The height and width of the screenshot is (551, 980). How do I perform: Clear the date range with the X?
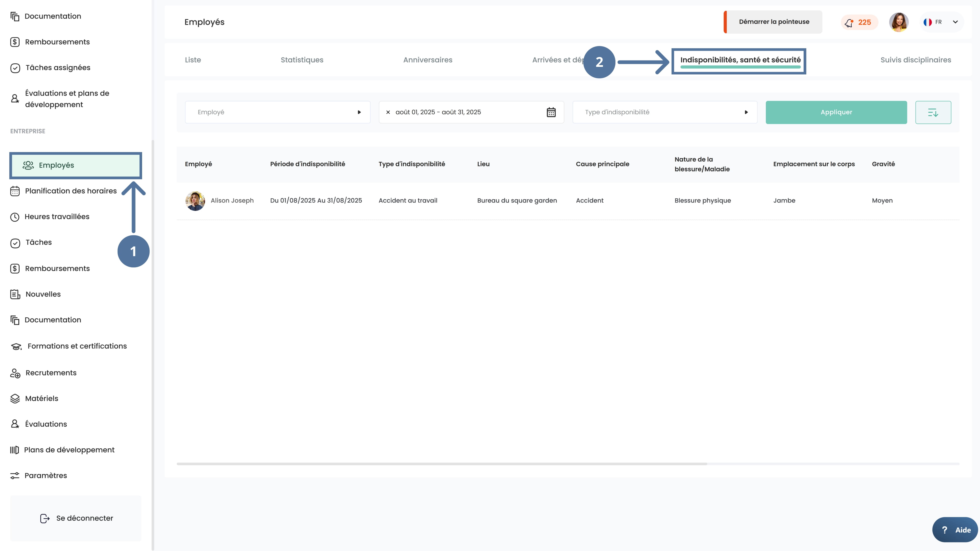coord(388,112)
